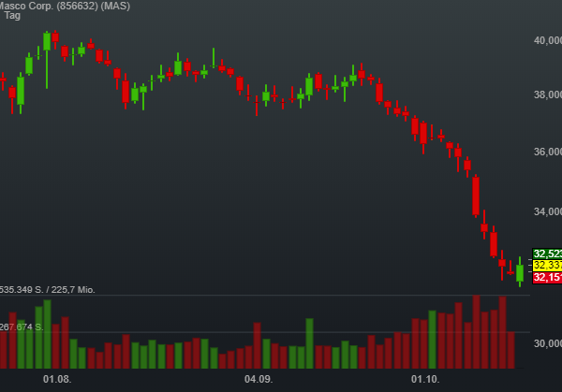Image resolution: width=562 pixels, height=392 pixels.
Task: Click the 40,000 price axis label
Action: 548,40
